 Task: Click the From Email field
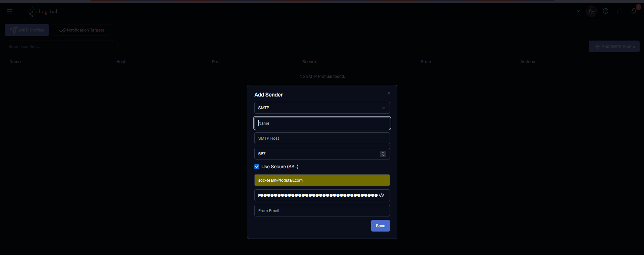(322, 211)
